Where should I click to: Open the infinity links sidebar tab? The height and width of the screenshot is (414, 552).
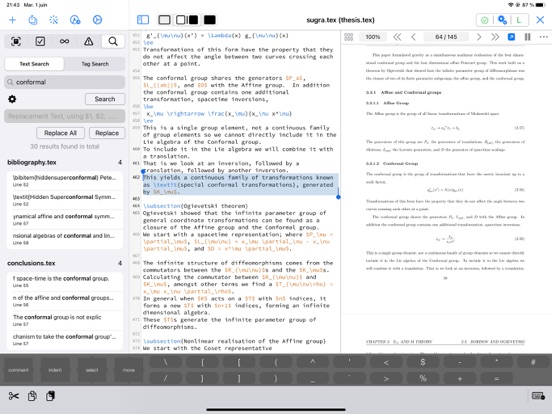click(64, 42)
